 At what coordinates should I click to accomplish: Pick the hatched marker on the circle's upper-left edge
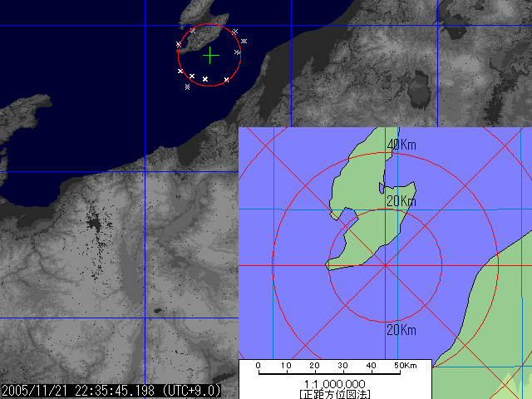pos(193,31)
